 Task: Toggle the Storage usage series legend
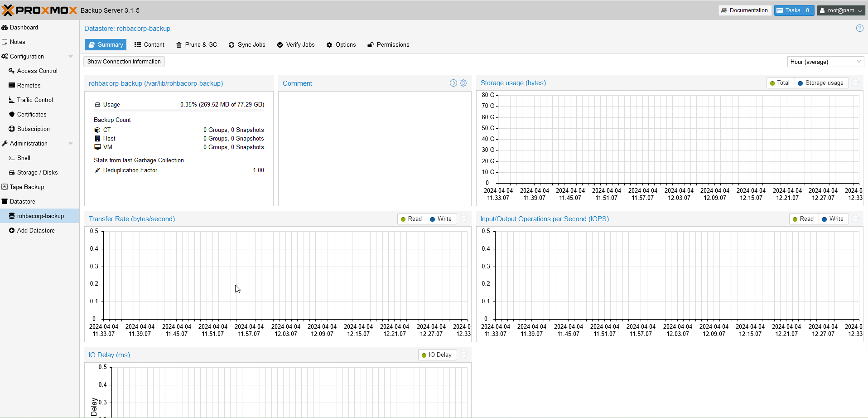coord(821,83)
